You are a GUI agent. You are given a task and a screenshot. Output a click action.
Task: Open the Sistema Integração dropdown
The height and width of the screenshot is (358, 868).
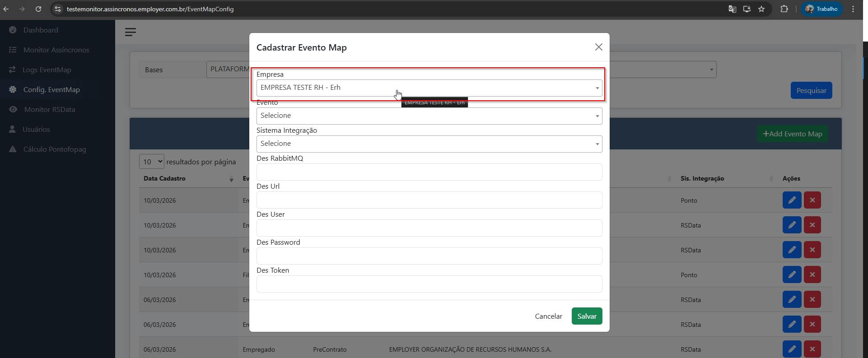[429, 144]
